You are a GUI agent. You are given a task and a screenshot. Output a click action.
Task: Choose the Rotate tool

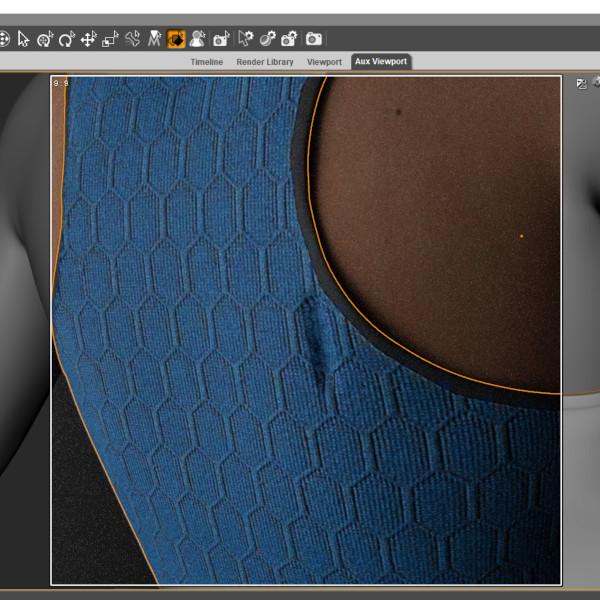[x=67, y=39]
